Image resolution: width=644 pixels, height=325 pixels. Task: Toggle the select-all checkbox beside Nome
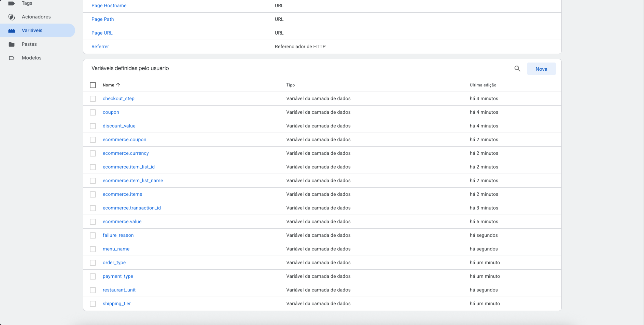[93, 85]
